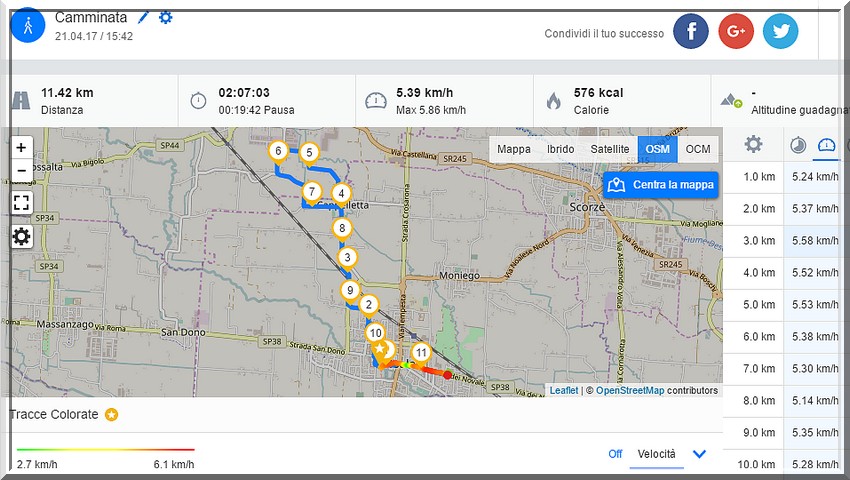Image resolution: width=850 pixels, height=480 pixels.
Task: Click kilometer marker 2 on map
Action: 369,306
